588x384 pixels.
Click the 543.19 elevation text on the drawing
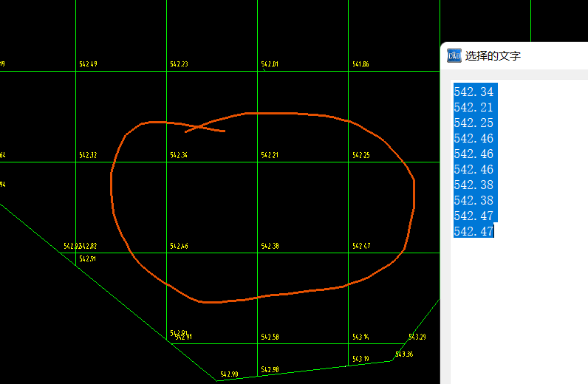pos(360,360)
